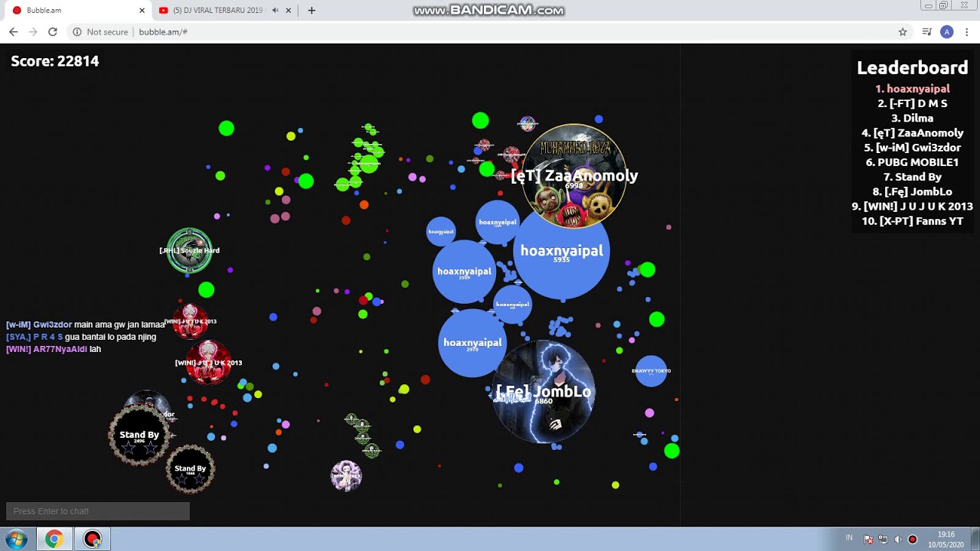The height and width of the screenshot is (551, 980).
Task: Close the Bubble.am tab
Action: pyautogui.click(x=142, y=11)
